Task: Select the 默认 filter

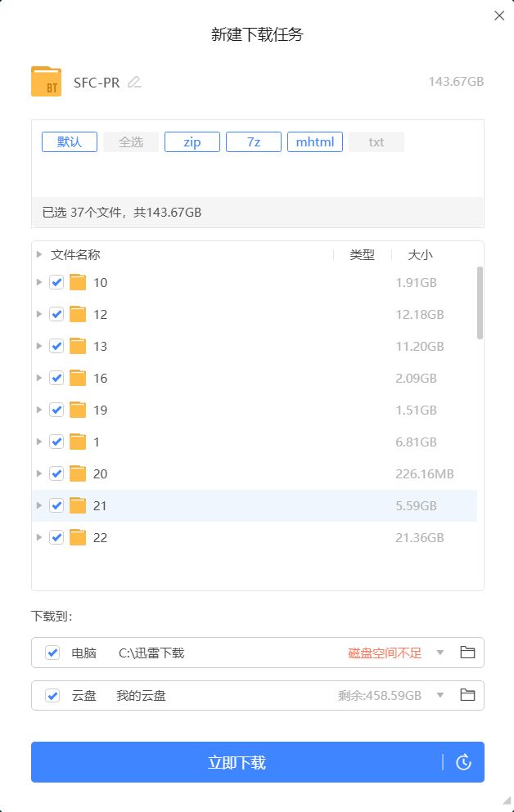Action: 70,142
